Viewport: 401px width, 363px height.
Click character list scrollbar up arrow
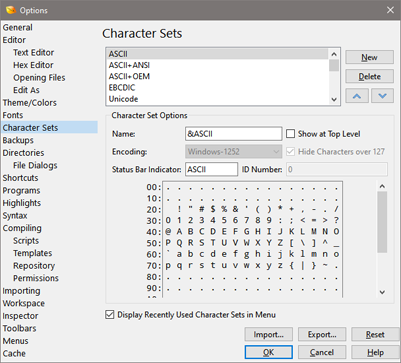point(334,54)
